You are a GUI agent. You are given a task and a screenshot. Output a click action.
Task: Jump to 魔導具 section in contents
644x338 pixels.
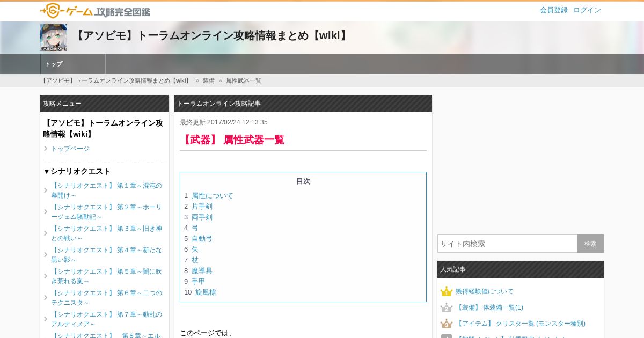coord(202,271)
